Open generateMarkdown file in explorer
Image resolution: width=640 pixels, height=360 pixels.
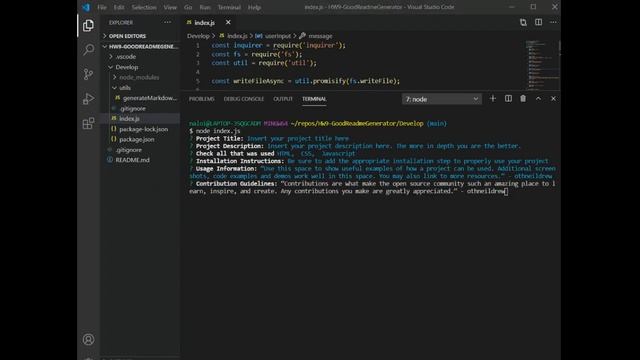(140, 98)
